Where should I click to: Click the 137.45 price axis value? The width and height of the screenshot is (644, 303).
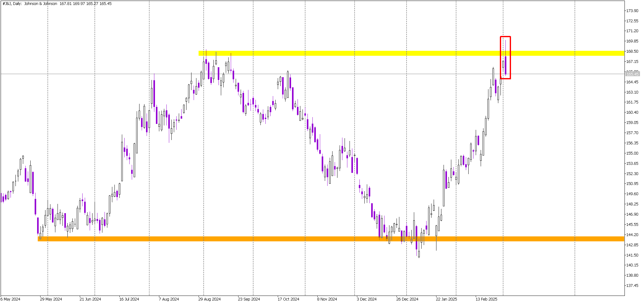632,286
